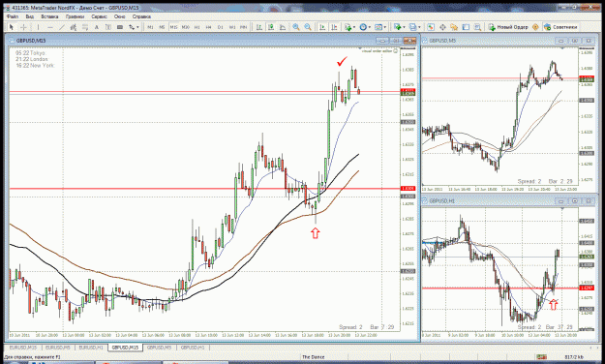Switch to the GBPUSD,H1 chart tab
This screenshot has height=364, width=605.
pos(193,348)
